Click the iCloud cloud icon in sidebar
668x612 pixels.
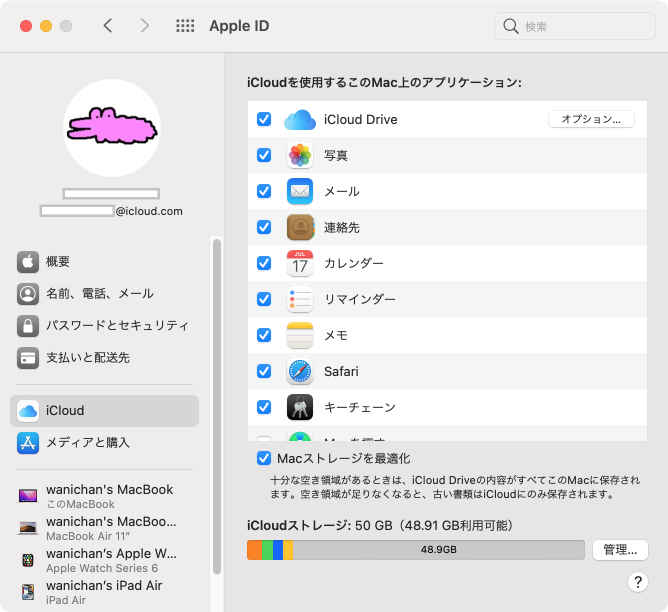(x=28, y=411)
